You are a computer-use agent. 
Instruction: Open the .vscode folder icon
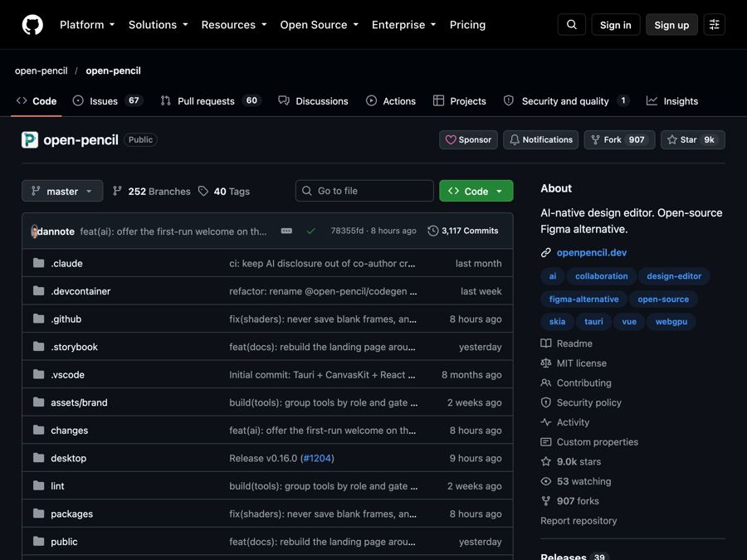tap(38, 374)
